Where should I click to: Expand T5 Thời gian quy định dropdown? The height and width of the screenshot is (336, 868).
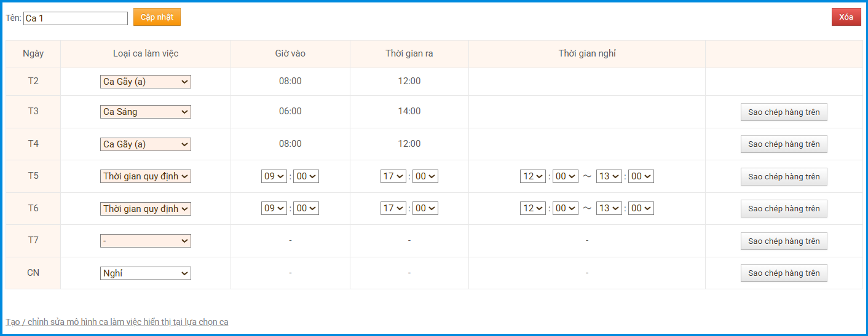tap(146, 176)
